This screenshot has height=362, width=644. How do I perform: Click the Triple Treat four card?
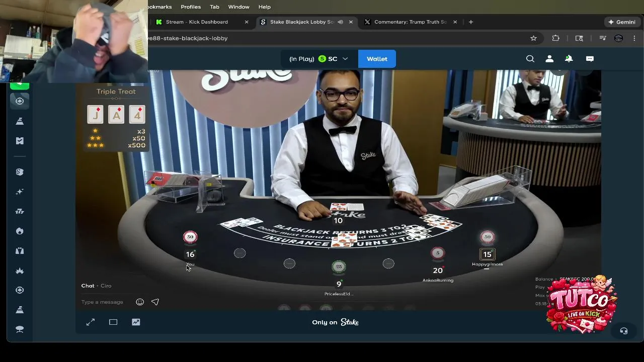[x=137, y=115]
